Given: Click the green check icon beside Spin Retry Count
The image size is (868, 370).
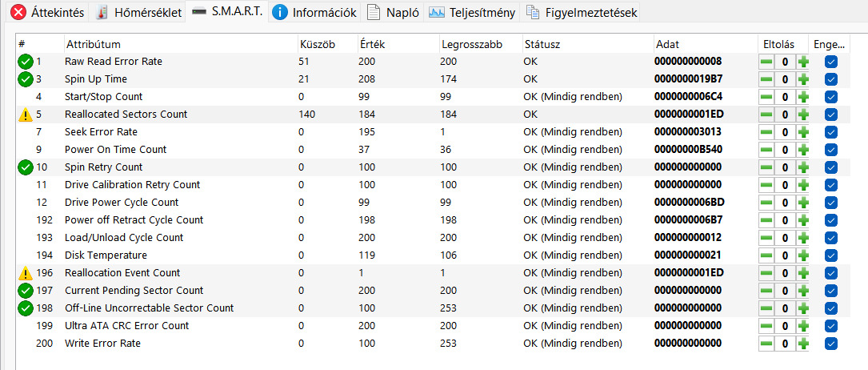Looking at the screenshot, I should (25, 167).
